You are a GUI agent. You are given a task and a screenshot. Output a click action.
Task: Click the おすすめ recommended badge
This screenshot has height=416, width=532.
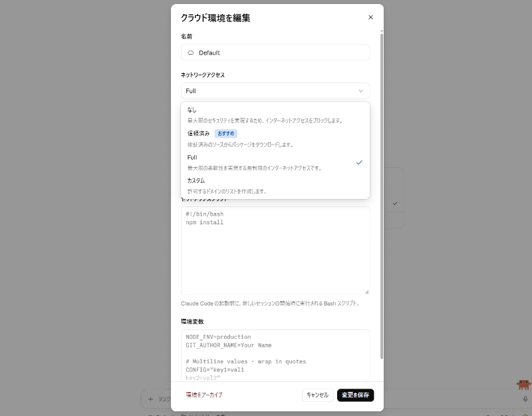(x=225, y=134)
